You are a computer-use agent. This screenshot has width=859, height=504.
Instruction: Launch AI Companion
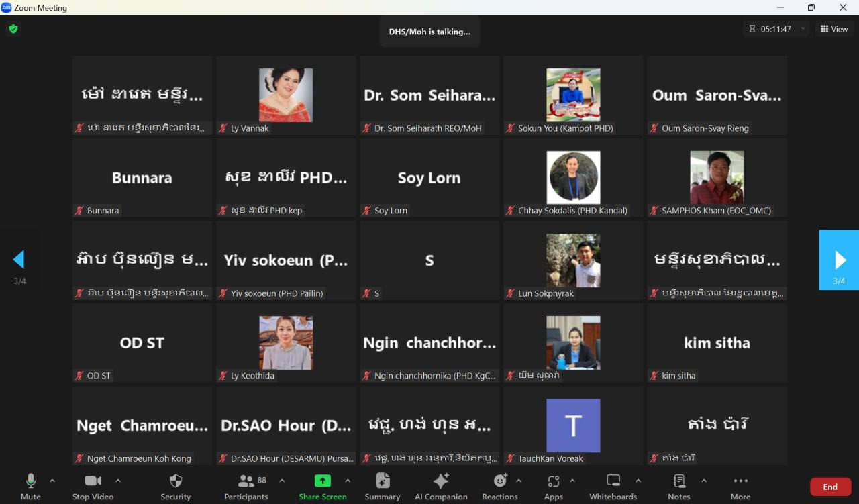[441, 487]
